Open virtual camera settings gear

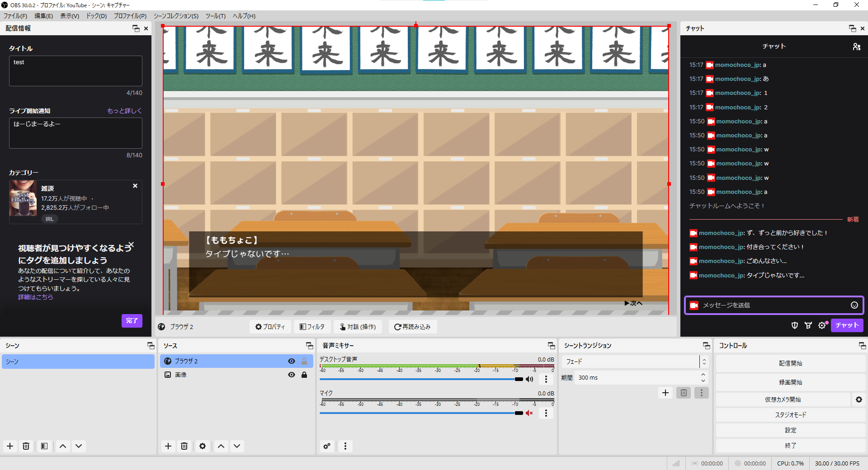859,399
